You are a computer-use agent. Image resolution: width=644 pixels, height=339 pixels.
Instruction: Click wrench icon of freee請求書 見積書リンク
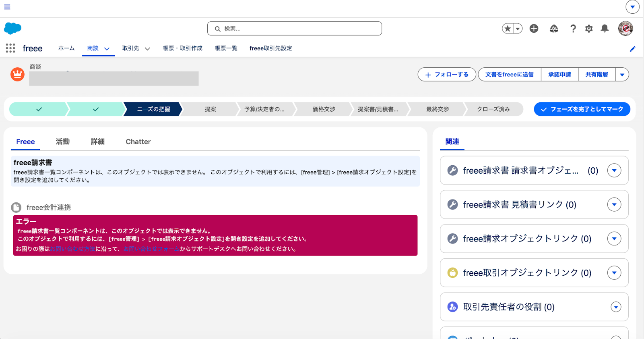point(453,204)
